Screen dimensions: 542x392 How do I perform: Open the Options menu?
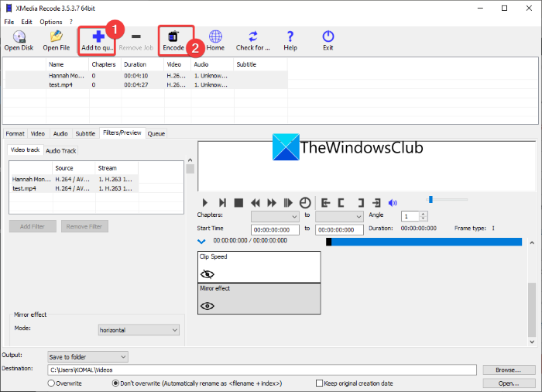pos(51,22)
